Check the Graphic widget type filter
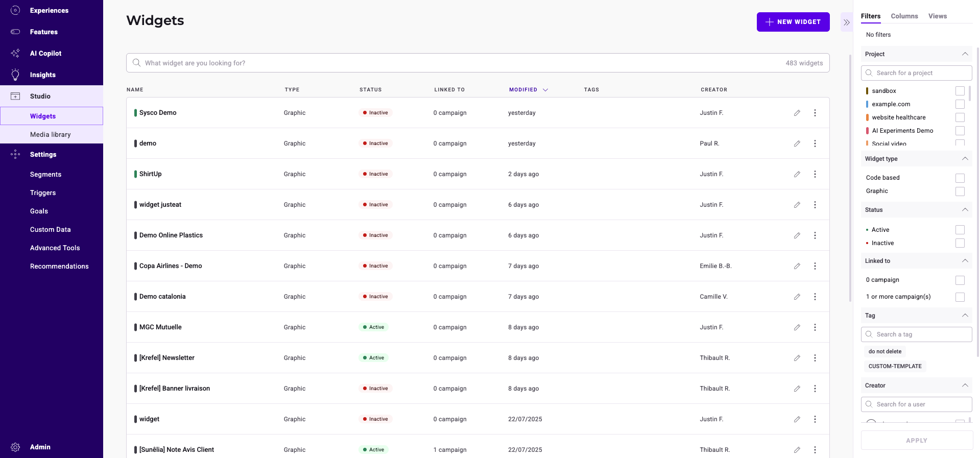This screenshot has height=458, width=980. [960, 191]
